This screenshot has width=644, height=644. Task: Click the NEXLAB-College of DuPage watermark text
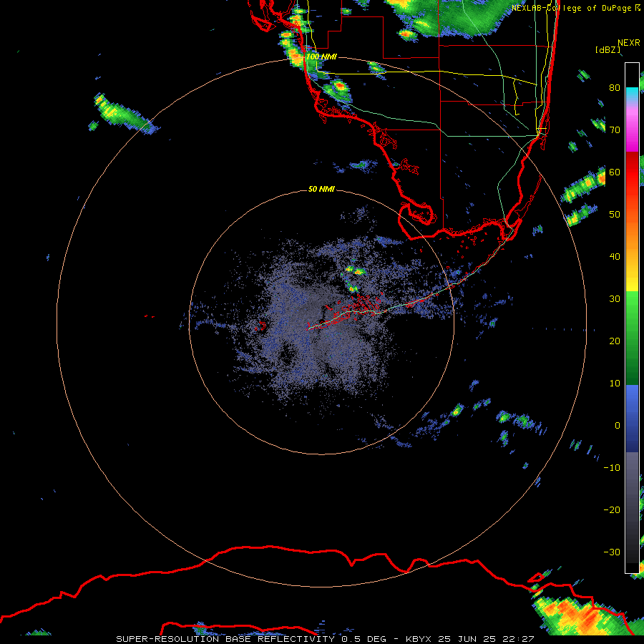pyautogui.click(x=572, y=8)
